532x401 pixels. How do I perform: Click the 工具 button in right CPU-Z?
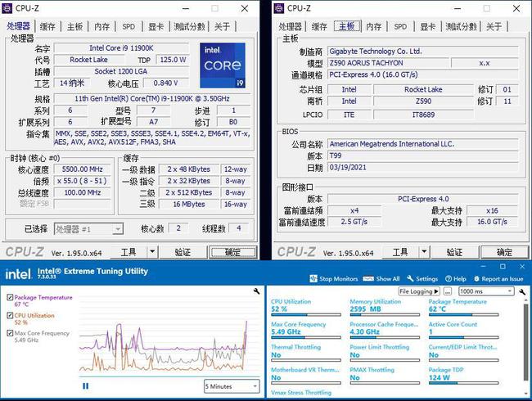click(400, 252)
